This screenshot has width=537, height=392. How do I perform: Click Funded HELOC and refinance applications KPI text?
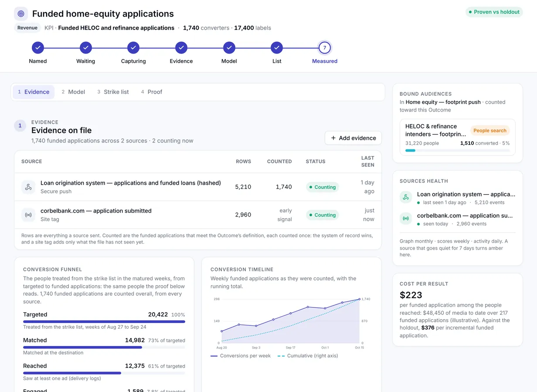pos(116,28)
